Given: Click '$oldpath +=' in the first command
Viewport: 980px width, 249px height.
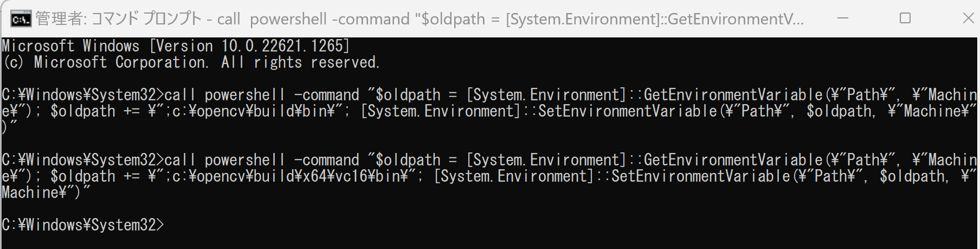Looking at the screenshot, I should pyautogui.click(x=95, y=111).
